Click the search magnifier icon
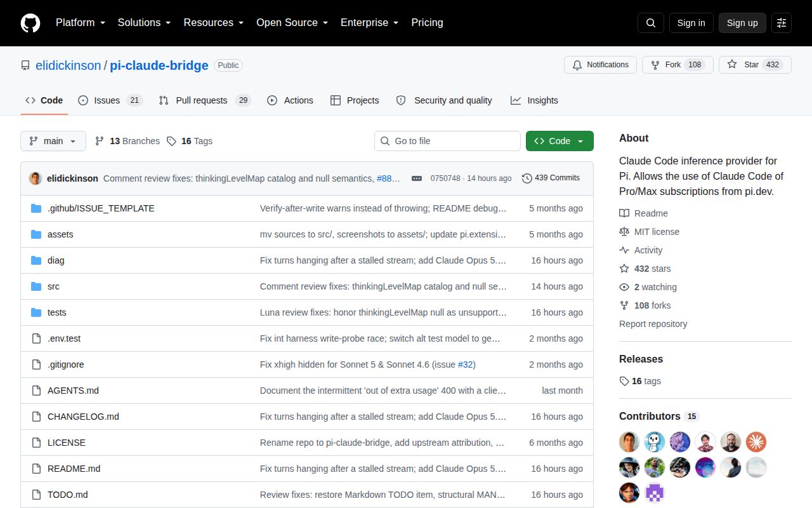The image size is (812, 508). (x=651, y=23)
